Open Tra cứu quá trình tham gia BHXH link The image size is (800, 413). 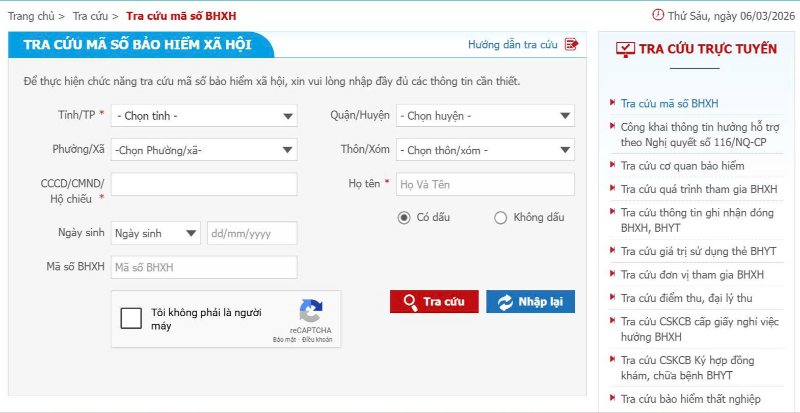tap(699, 189)
